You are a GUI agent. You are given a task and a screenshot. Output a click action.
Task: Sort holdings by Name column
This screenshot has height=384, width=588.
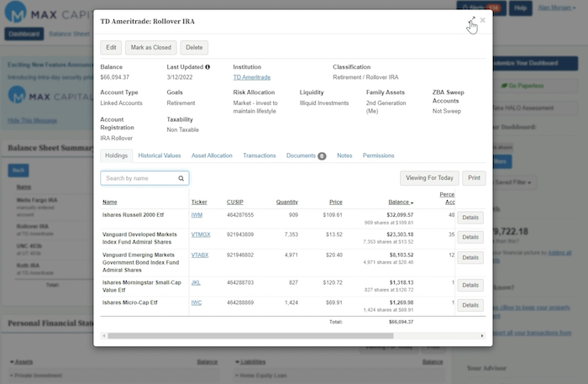pos(110,203)
